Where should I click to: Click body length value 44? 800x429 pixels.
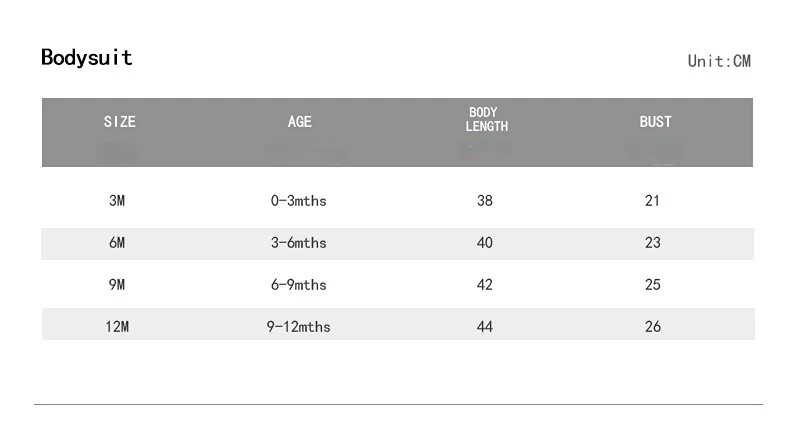point(485,326)
